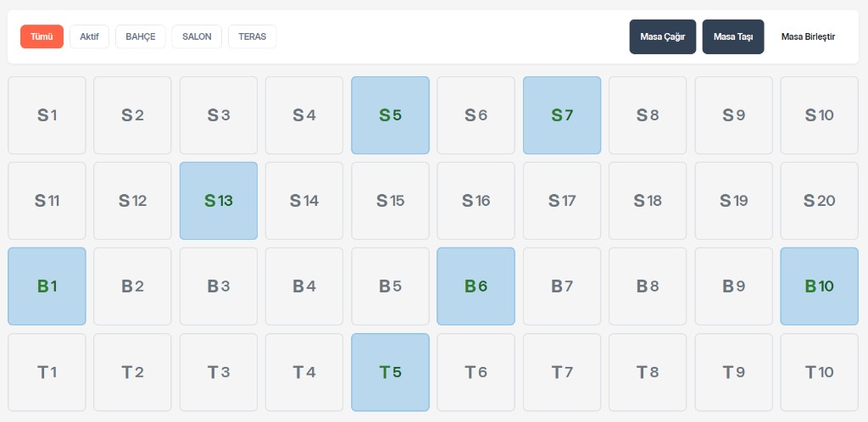Open empty table B4

coord(304,286)
